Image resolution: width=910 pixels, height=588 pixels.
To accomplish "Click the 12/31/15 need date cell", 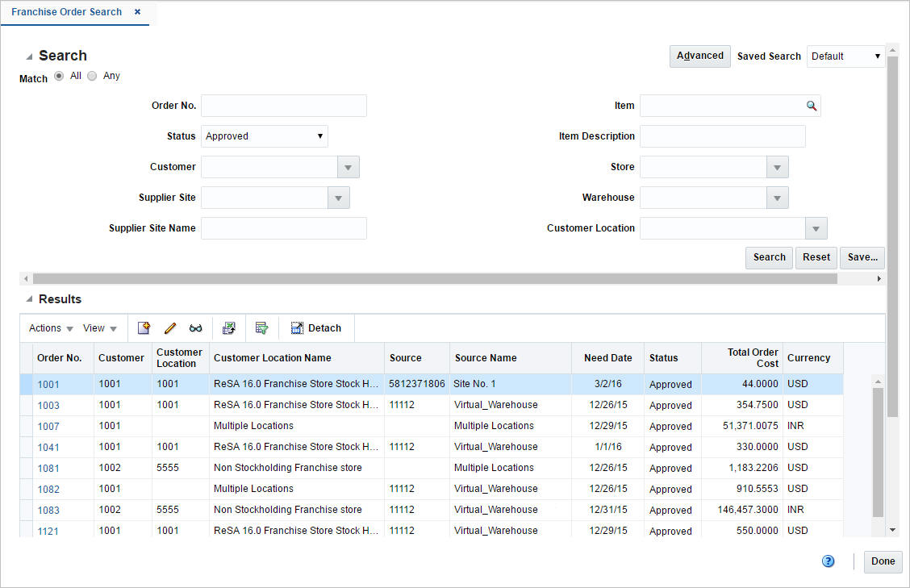I will 607,510.
